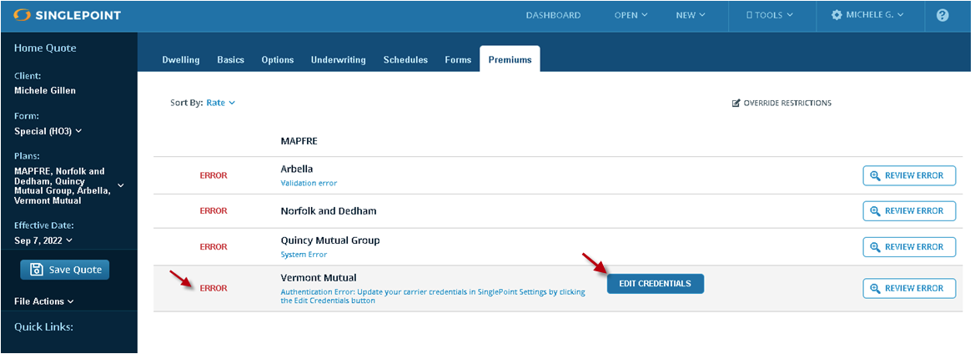Expand the File Actions menu
The image size is (980, 354).
(44, 301)
